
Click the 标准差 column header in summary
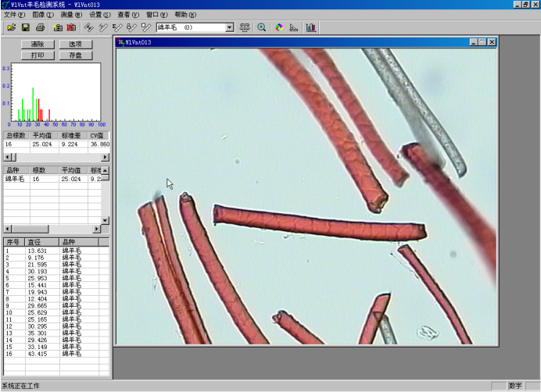click(x=73, y=136)
